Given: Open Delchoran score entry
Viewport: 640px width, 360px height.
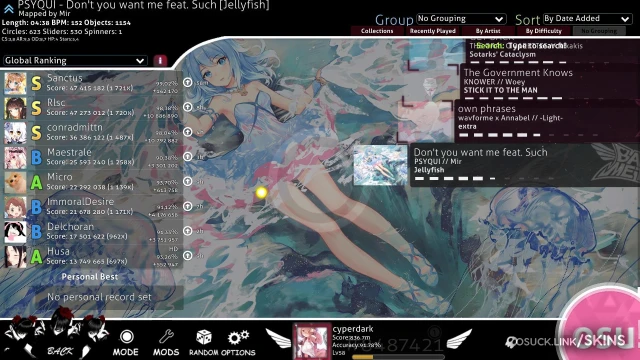Looking at the screenshot, I should pos(92,232).
